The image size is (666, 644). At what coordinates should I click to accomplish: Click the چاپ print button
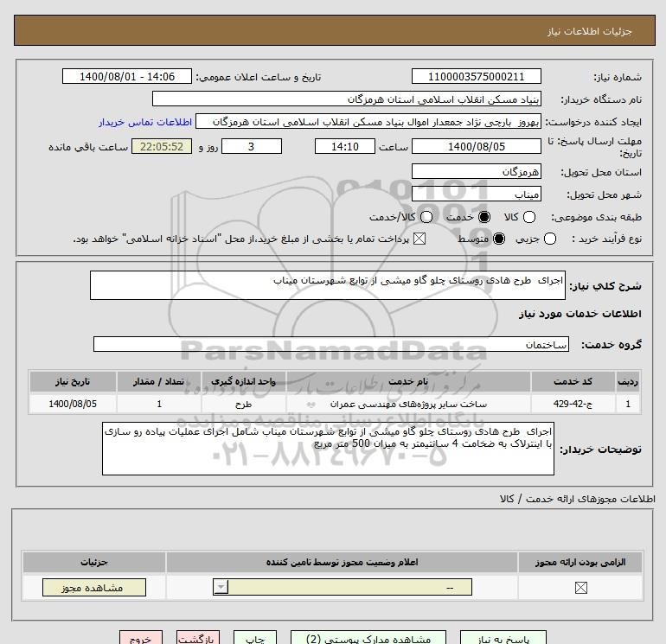[x=255, y=639]
